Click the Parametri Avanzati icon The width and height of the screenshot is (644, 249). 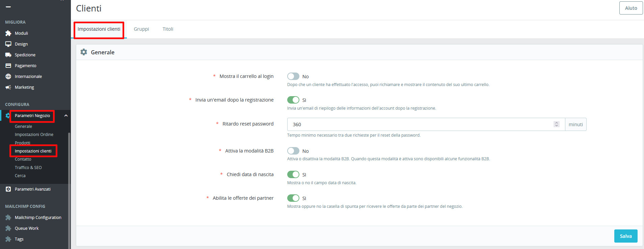[8, 189]
